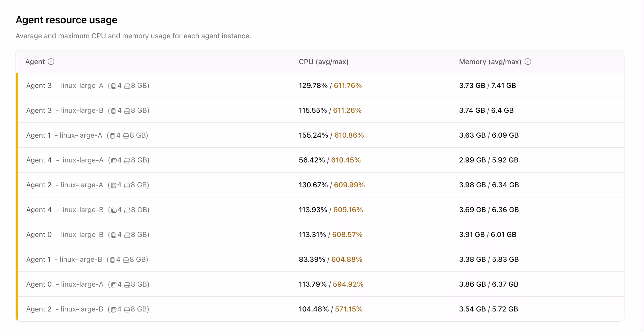Click the memory value 3.54 GB / 5.72 GB
Viewport: 644px width, 332px height.
489,309
